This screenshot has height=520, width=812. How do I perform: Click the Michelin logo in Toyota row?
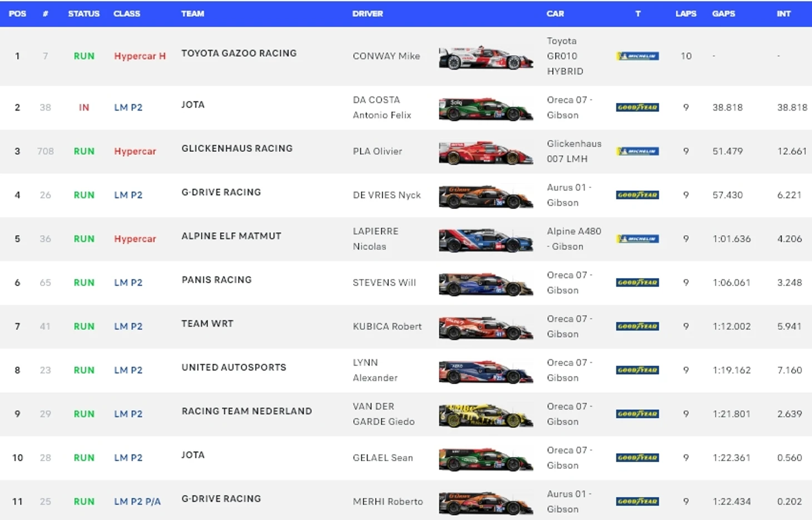(x=637, y=56)
